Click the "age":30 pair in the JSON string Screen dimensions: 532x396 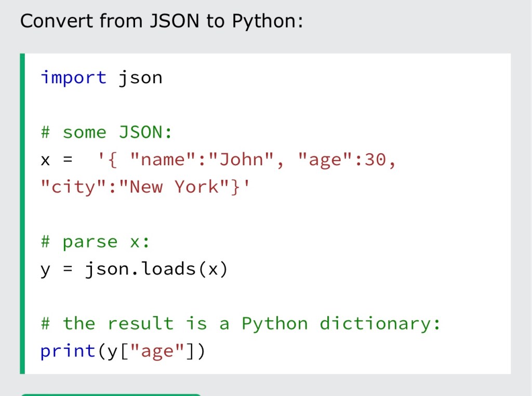(x=342, y=160)
